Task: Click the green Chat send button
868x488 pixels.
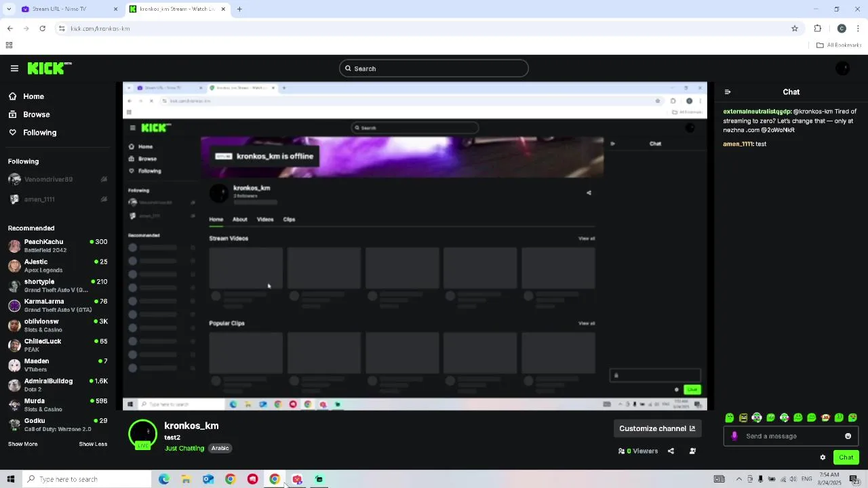Action: coord(846,457)
